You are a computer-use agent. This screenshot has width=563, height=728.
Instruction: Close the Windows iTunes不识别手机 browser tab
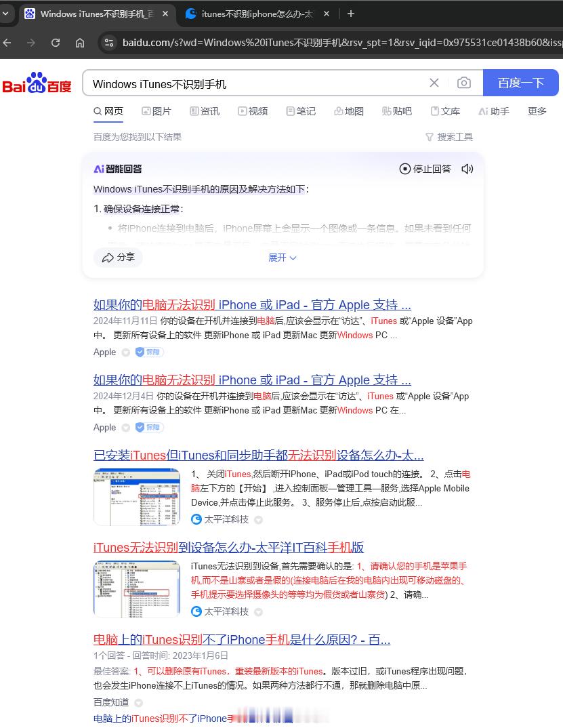coord(165,14)
